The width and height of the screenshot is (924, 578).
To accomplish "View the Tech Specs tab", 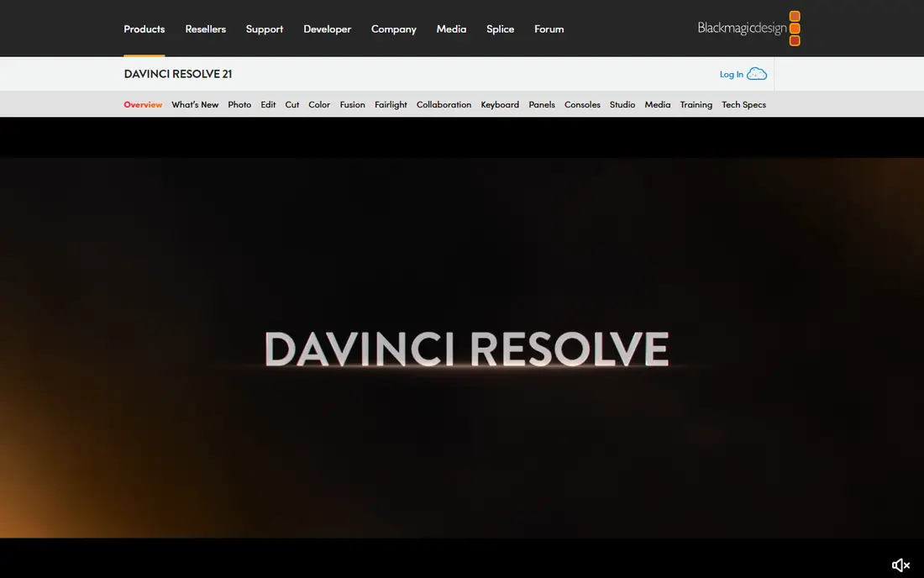I will tap(743, 104).
